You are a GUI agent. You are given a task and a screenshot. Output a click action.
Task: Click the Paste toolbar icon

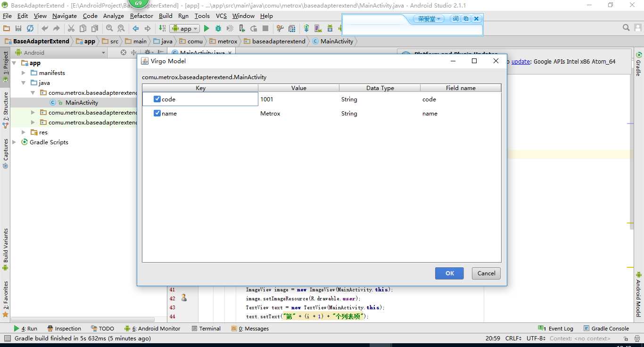pos(94,28)
